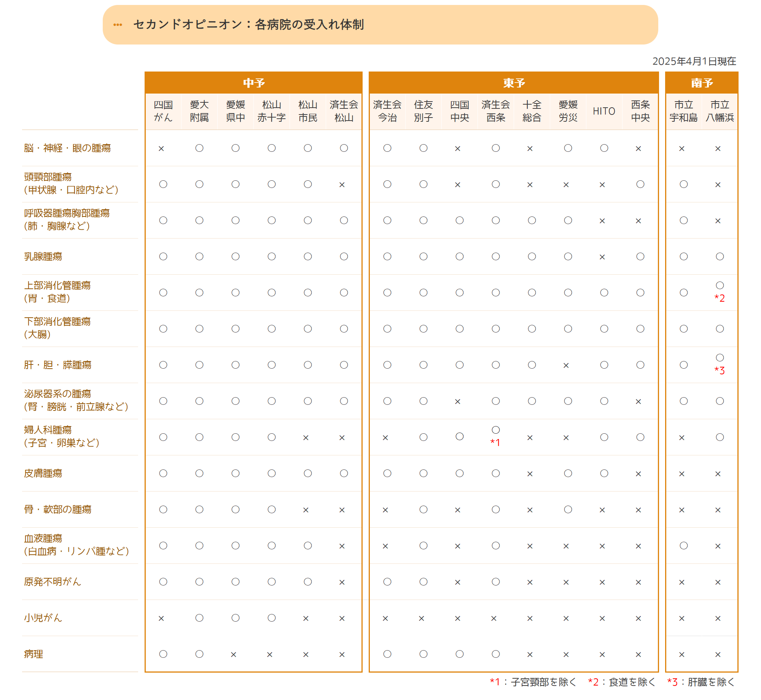This screenshot has width=761, height=700.
Task: Click the 小児がん row label
Action: point(43,618)
